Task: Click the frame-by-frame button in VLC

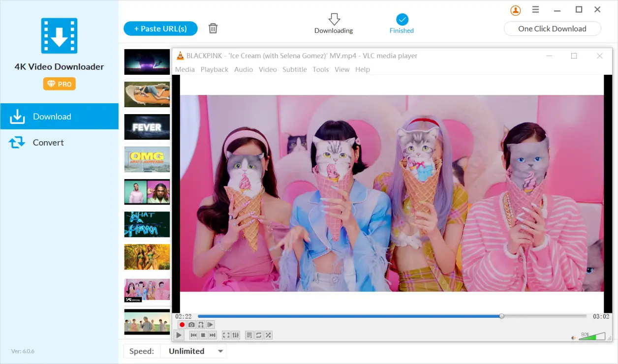Action: pos(210,325)
